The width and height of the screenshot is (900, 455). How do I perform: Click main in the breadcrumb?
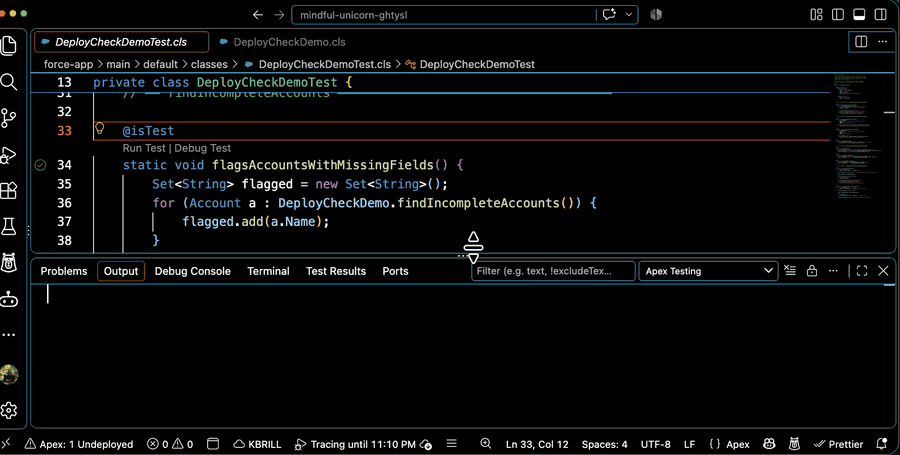(x=118, y=64)
